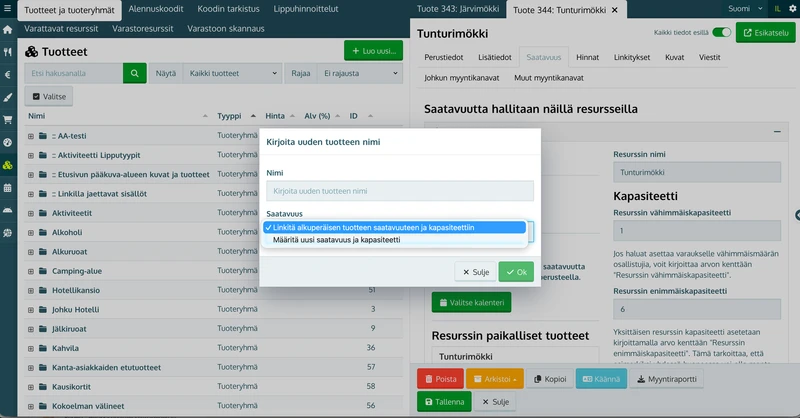
Task: Click the red Poista button
Action: (441, 379)
